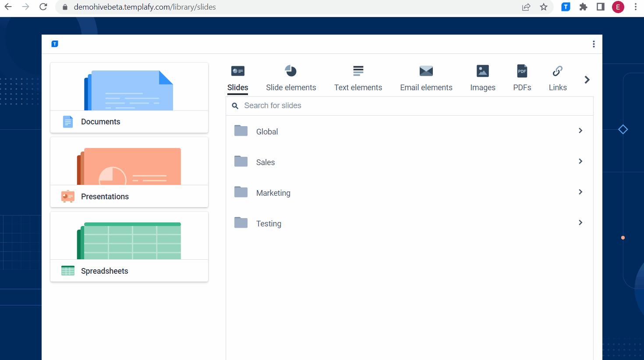Open the Extensions puzzle icon
644x360 pixels.
pos(583,7)
